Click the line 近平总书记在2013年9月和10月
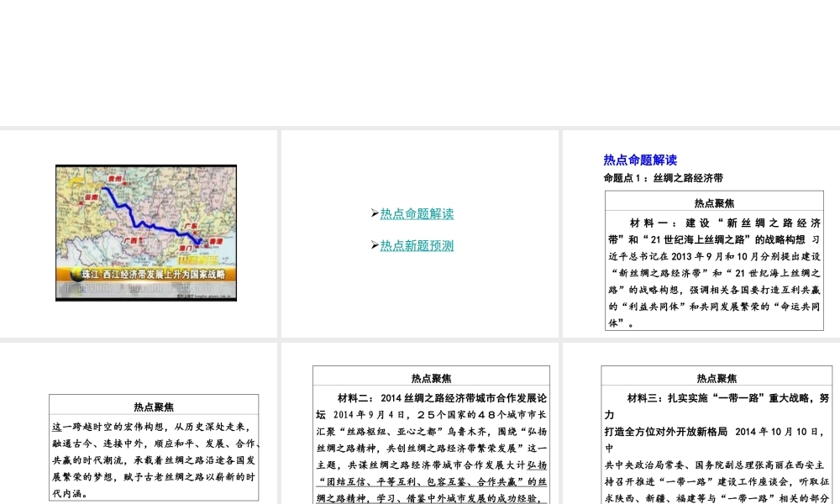Viewport: 840px width, 504px height. [x=714, y=256]
